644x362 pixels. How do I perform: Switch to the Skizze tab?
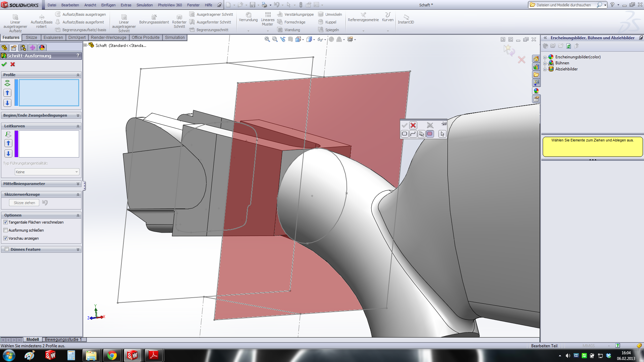[31, 38]
